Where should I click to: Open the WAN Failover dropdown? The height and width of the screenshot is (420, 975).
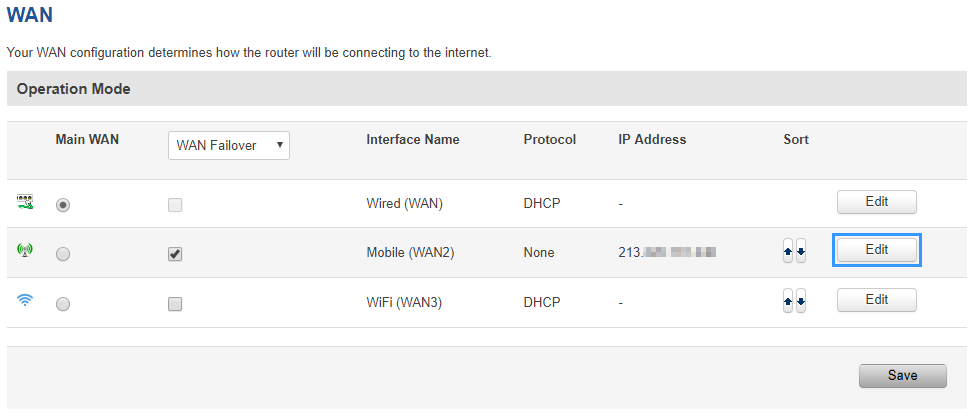[229, 145]
